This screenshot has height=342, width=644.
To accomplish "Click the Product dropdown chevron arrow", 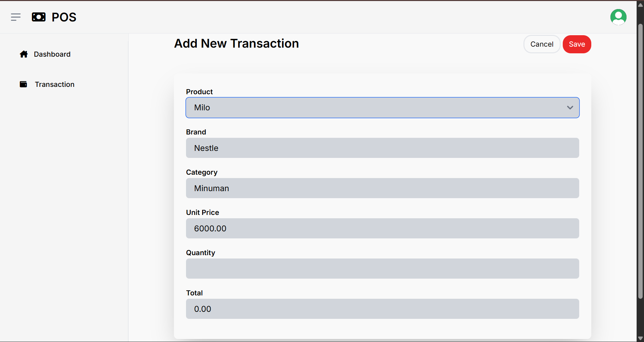I will [570, 108].
